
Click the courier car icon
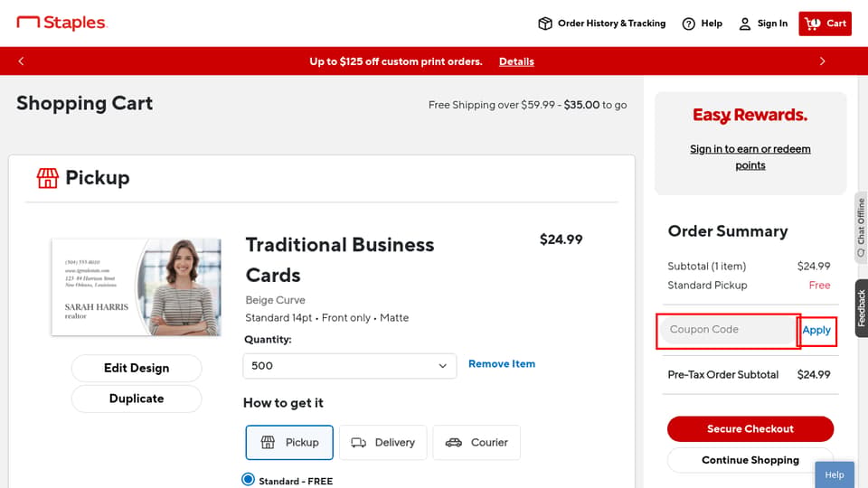pos(453,442)
